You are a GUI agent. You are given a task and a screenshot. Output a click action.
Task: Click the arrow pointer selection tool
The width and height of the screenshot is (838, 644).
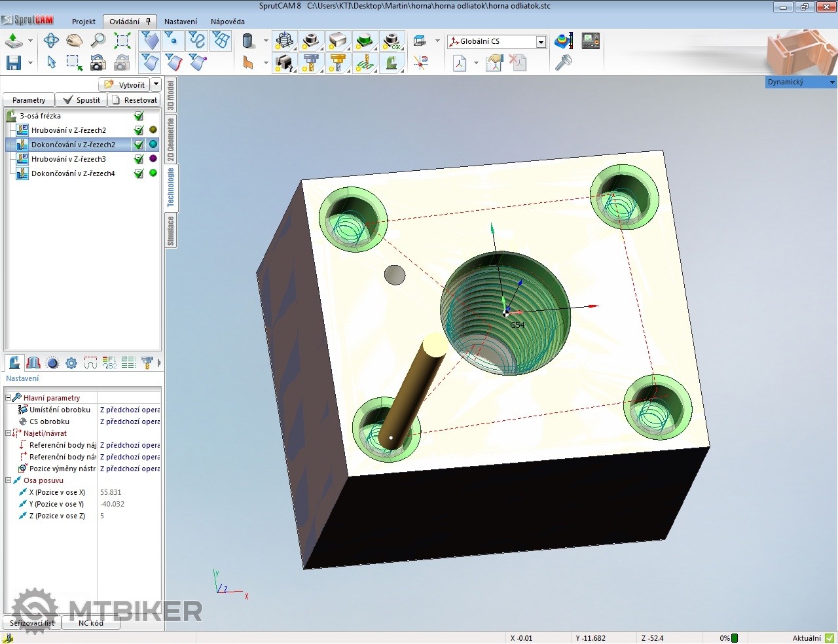click(51, 63)
